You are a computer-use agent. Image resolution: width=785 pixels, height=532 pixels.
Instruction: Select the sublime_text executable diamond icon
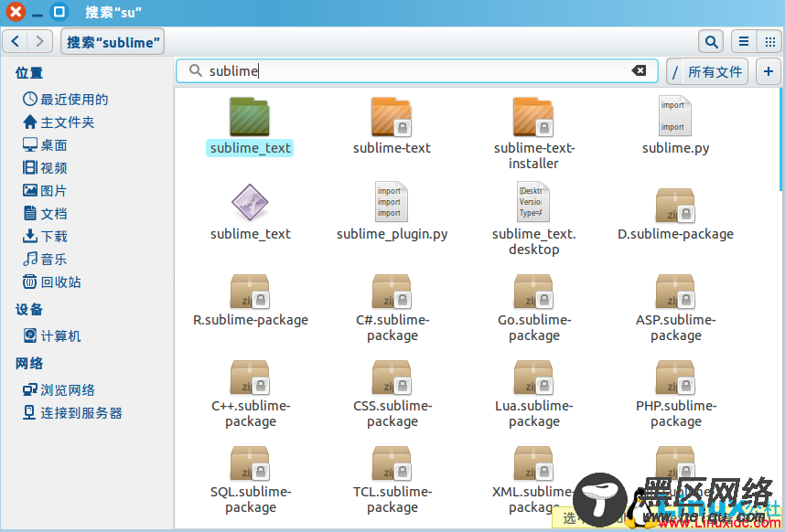[x=250, y=202]
